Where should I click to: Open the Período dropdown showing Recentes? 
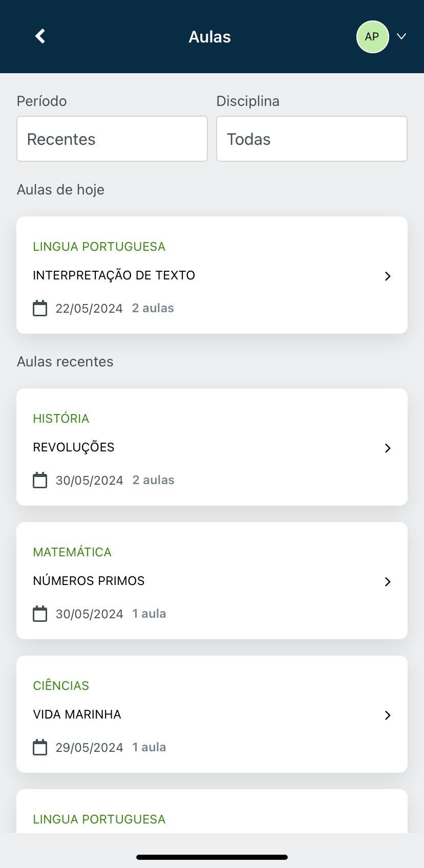point(112,139)
